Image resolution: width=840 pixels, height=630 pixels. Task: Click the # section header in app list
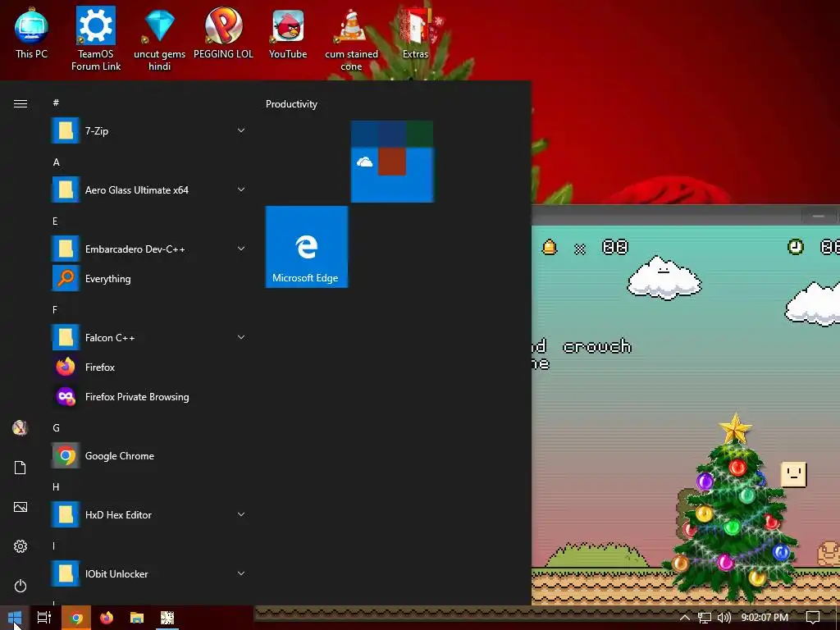click(x=56, y=103)
